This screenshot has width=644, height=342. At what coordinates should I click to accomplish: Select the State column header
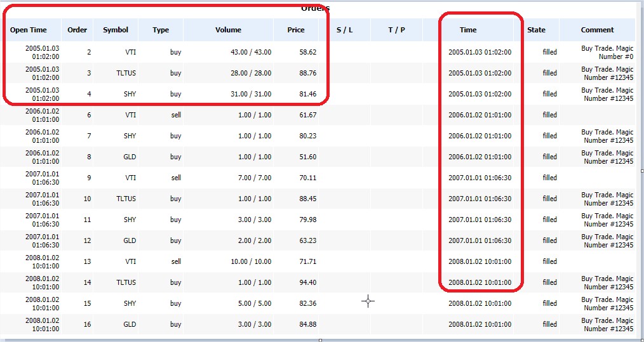536,30
